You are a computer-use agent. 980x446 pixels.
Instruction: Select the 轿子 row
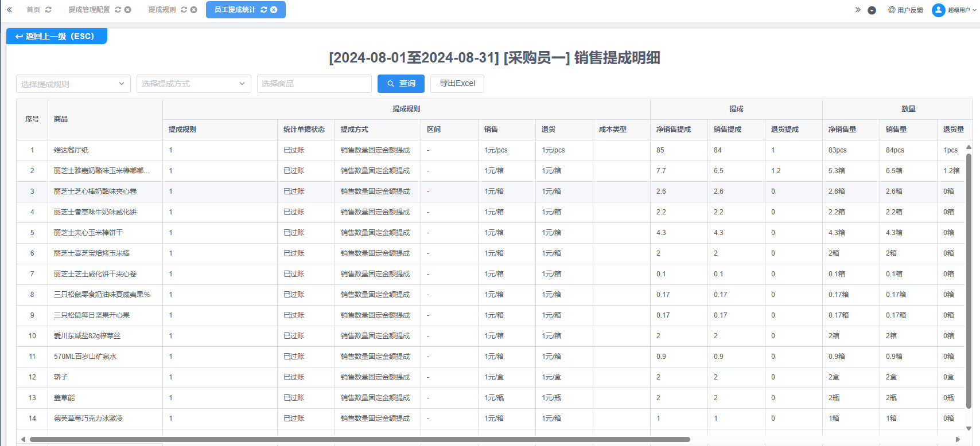(x=491, y=377)
